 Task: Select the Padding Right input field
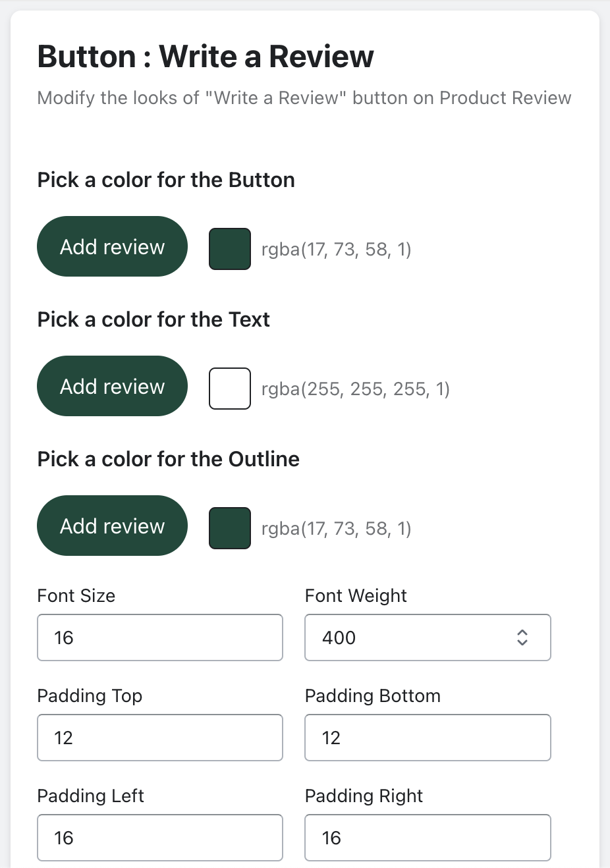point(428,838)
